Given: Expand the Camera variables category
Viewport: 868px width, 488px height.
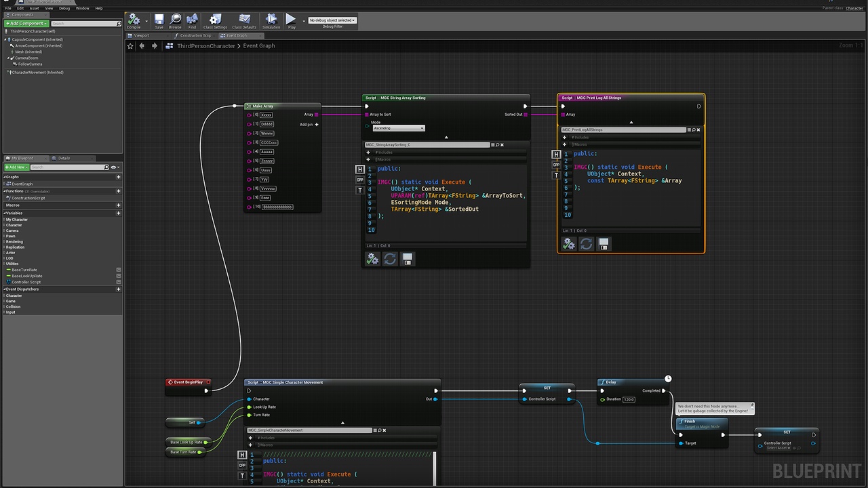Looking at the screenshot, I should (4, 230).
